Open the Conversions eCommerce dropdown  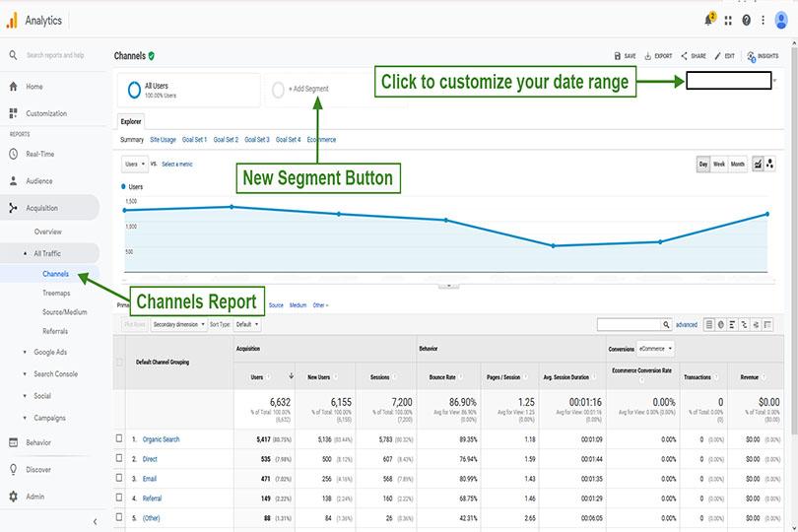pos(655,349)
